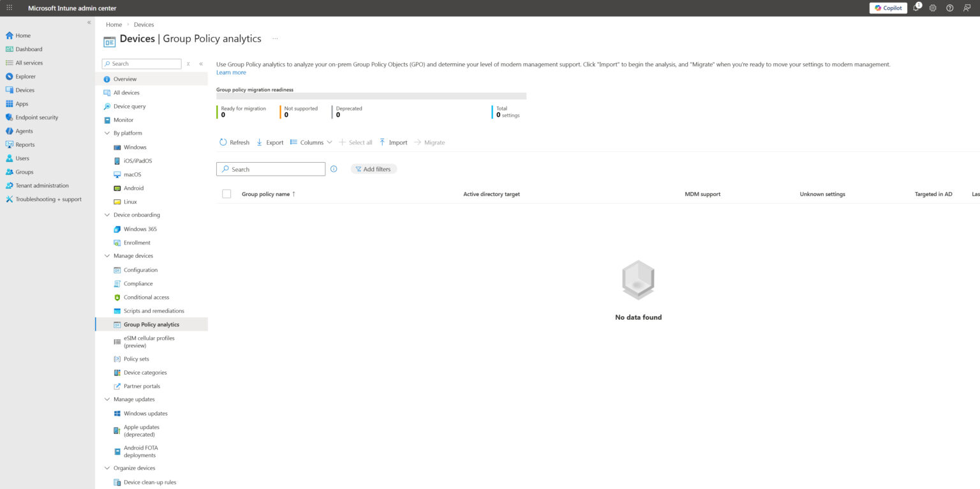Click the Troubleshooting + support icon
This screenshot has width=980, height=489.
click(10, 199)
